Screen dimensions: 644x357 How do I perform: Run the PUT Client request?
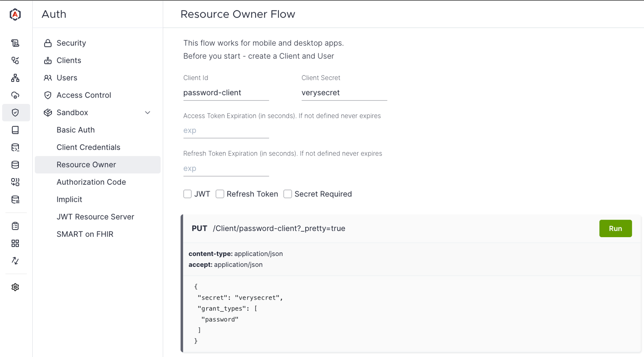pyautogui.click(x=615, y=228)
